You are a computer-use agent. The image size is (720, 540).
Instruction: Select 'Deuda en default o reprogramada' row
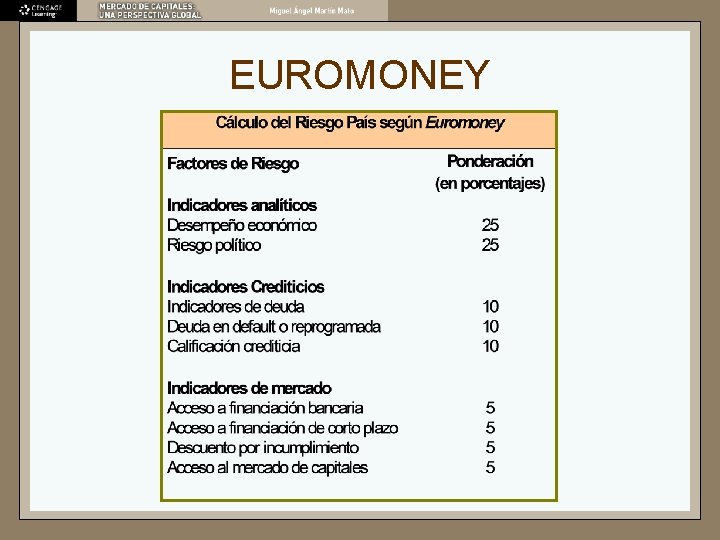(x=274, y=326)
